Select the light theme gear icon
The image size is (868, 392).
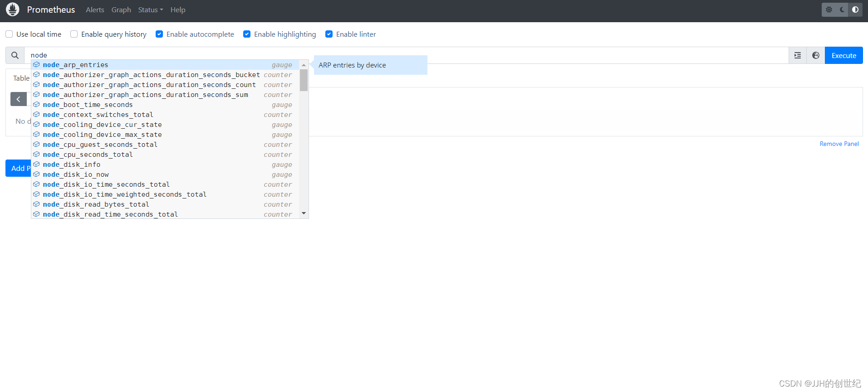click(x=829, y=10)
